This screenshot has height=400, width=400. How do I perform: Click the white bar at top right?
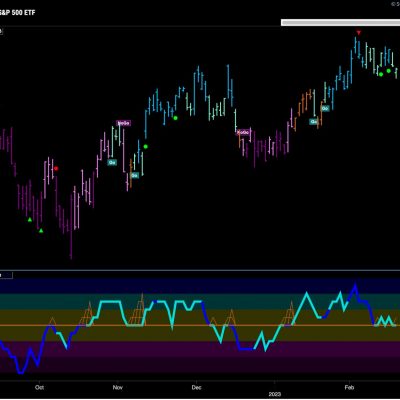click(x=340, y=22)
